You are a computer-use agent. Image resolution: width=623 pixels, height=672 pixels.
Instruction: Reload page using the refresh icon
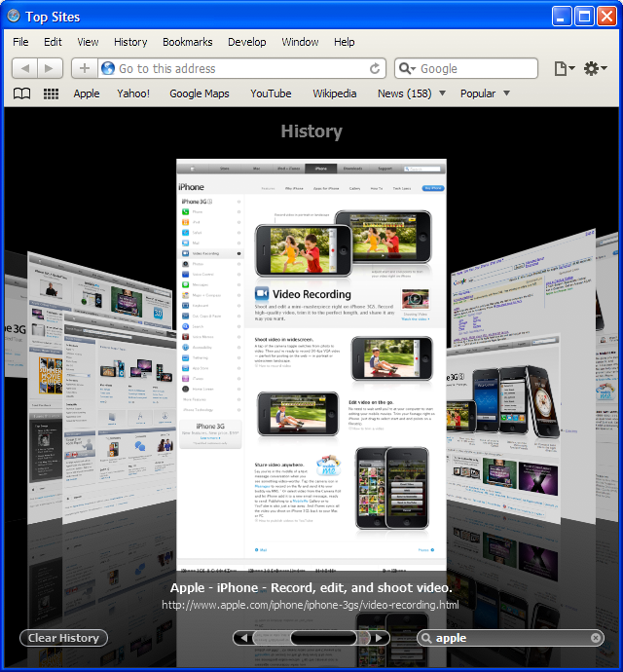pos(375,68)
